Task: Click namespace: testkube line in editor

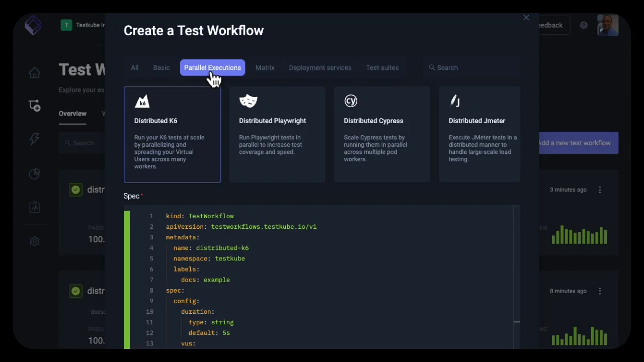Action: pyautogui.click(x=209, y=258)
